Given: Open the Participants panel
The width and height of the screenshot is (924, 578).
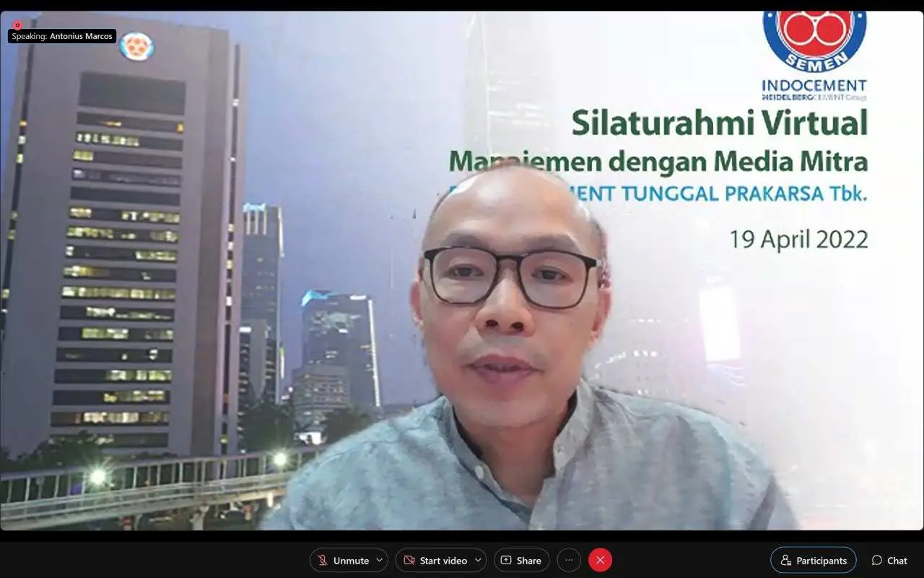Looking at the screenshot, I should (x=821, y=561).
